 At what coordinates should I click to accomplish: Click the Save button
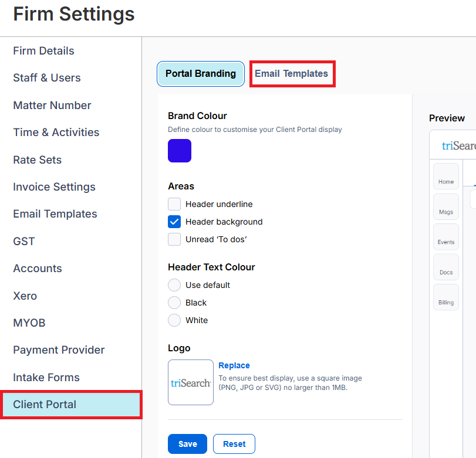[187, 444]
